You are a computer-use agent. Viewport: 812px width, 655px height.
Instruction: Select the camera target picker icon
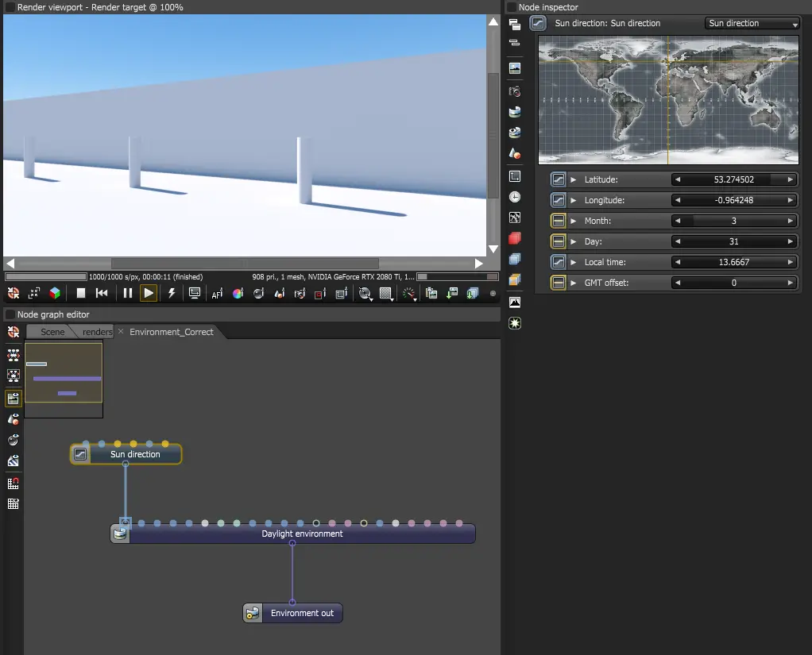pos(300,293)
